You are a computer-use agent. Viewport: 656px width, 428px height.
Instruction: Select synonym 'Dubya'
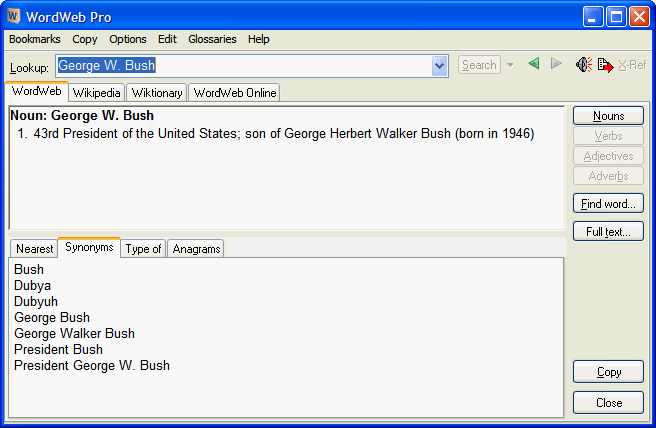(32, 285)
